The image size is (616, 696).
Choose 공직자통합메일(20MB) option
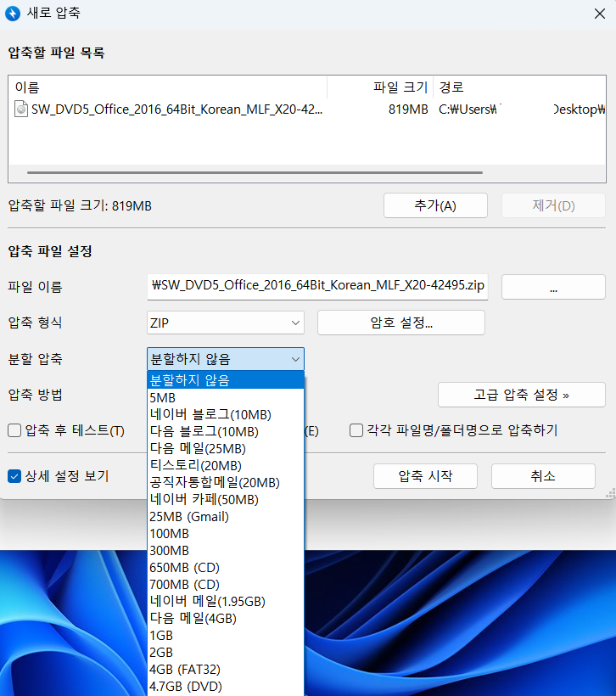226,482
